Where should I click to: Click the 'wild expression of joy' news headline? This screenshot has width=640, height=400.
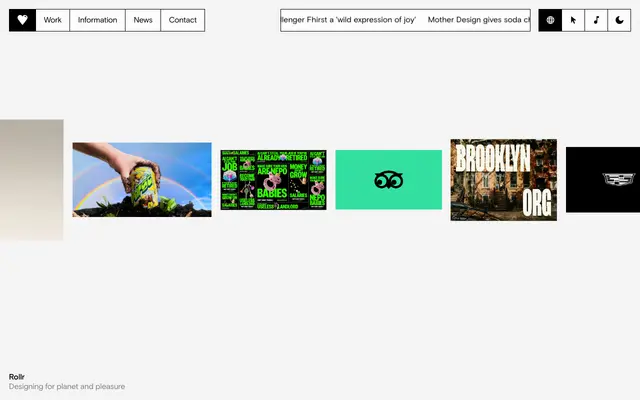tap(350, 20)
